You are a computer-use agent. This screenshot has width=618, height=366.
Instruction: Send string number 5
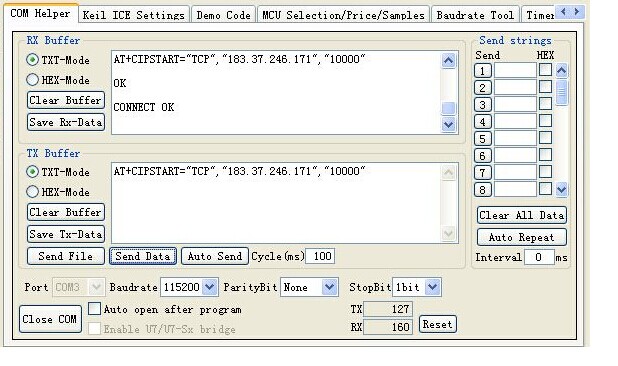(483, 139)
